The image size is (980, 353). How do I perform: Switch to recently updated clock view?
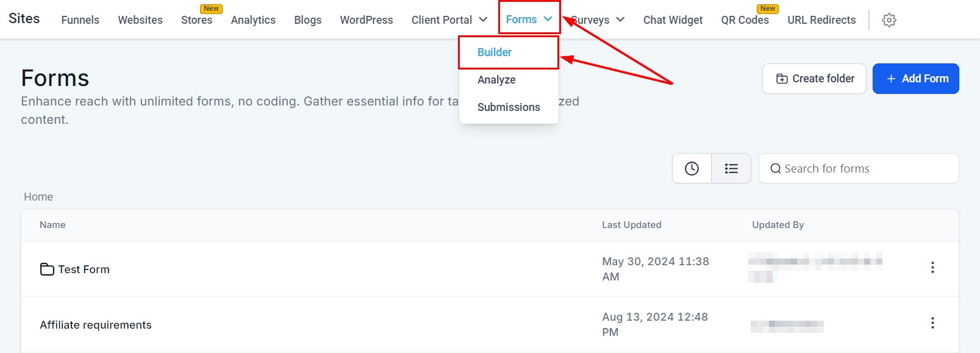click(692, 169)
